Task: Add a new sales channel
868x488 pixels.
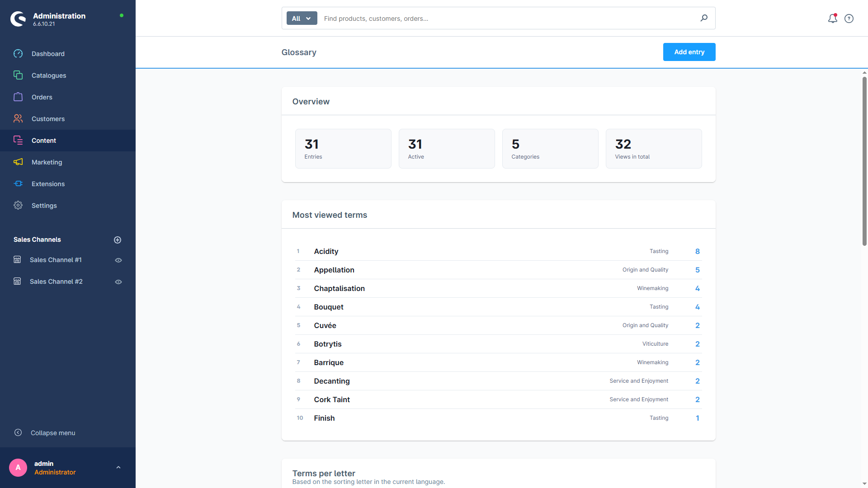Action: [x=118, y=240]
